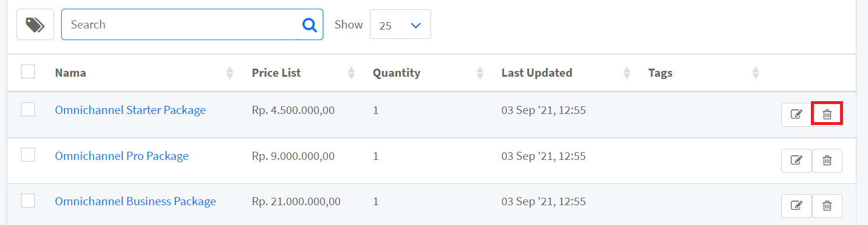
Task: Check the Omnichannel Starter Package checkbox
Action: pos(28,109)
